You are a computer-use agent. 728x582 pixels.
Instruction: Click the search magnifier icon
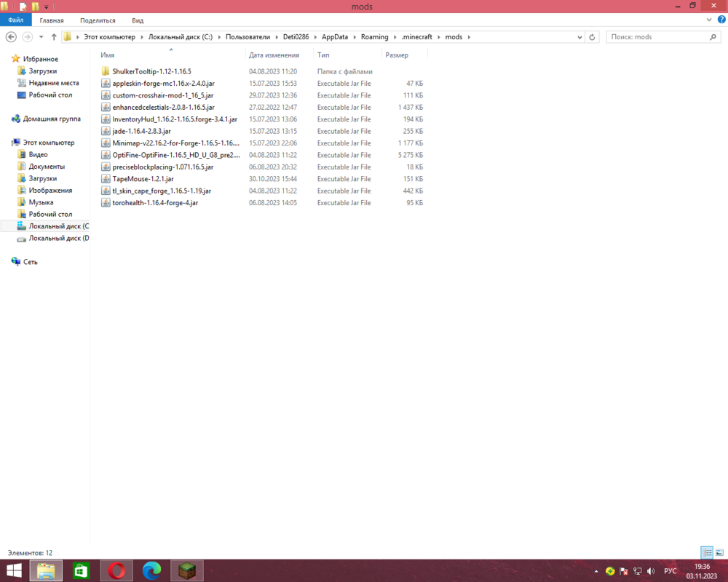713,36
